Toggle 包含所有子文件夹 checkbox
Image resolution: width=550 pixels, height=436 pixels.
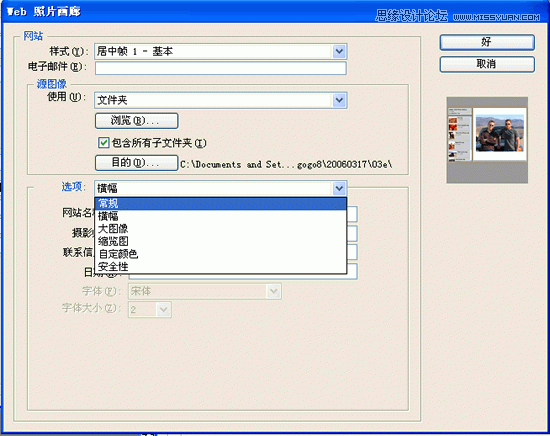coord(103,143)
